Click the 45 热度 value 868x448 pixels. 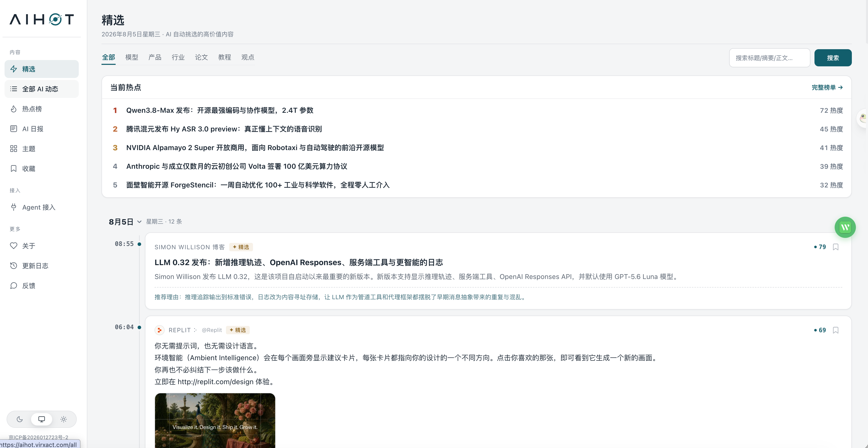point(831,129)
